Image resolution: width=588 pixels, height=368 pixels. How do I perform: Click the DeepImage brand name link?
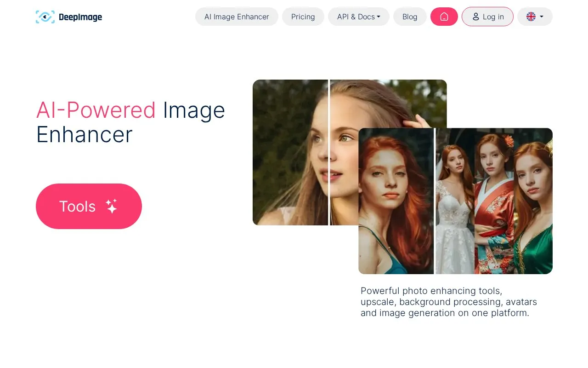coord(80,17)
